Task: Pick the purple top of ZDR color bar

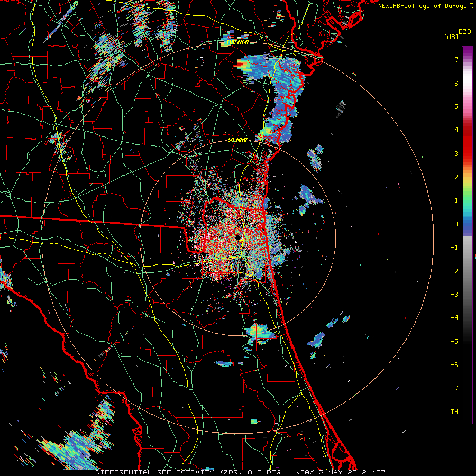Action: [x=467, y=52]
